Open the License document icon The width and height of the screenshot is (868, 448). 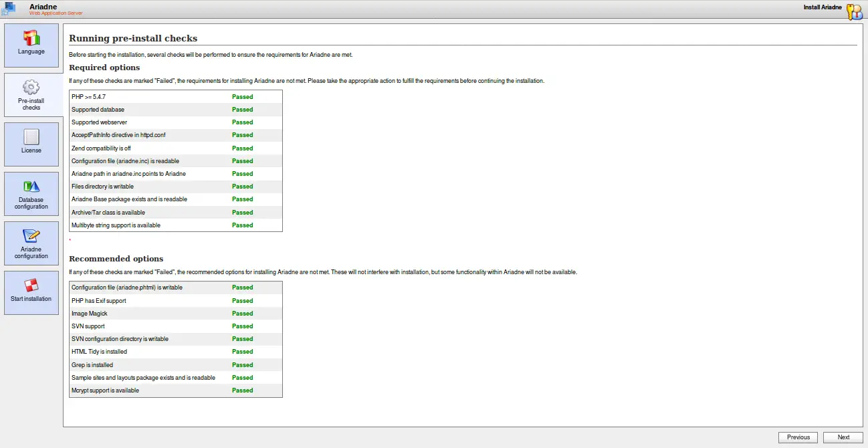(x=31, y=137)
